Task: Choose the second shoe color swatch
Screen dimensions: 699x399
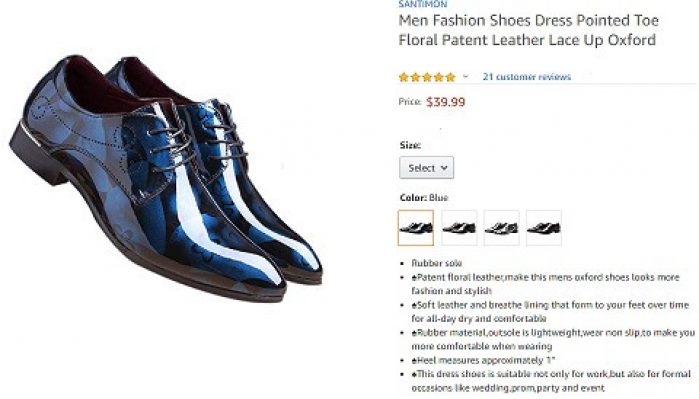Action: coord(459,228)
